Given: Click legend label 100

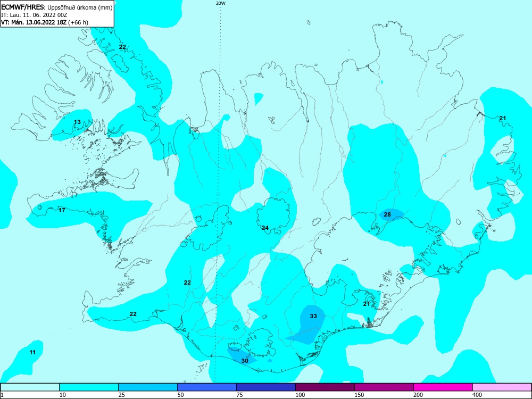Looking at the screenshot, I should click(300, 395).
